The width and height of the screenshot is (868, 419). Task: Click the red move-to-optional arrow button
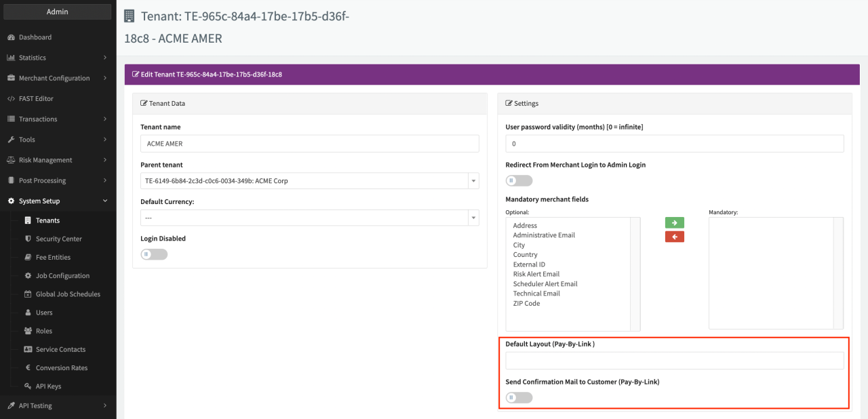(675, 237)
